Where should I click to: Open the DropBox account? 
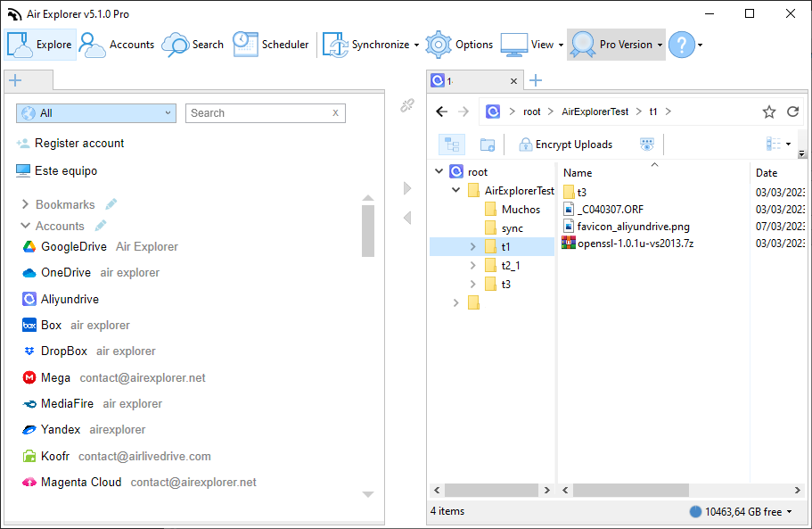click(x=89, y=351)
